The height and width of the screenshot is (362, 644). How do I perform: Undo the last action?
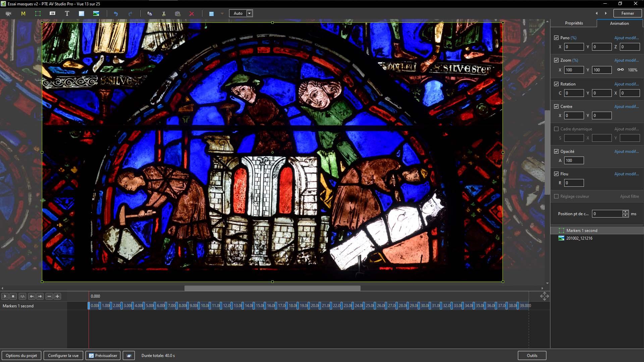(x=116, y=14)
